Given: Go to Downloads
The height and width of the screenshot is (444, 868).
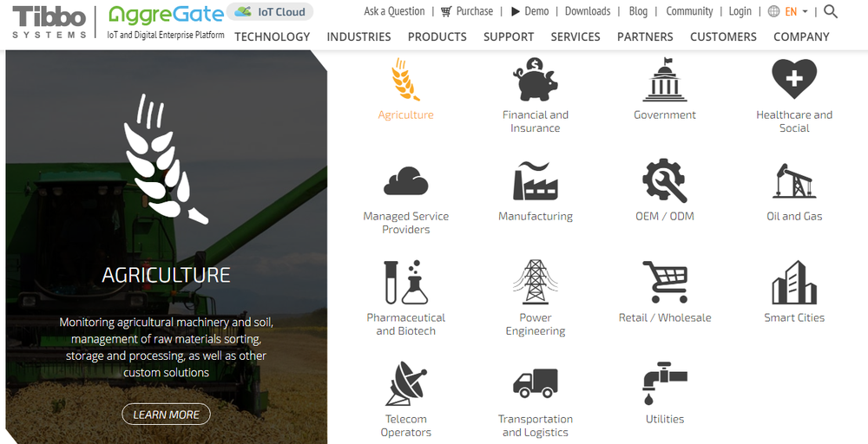Looking at the screenshot, I should point(588,11).
